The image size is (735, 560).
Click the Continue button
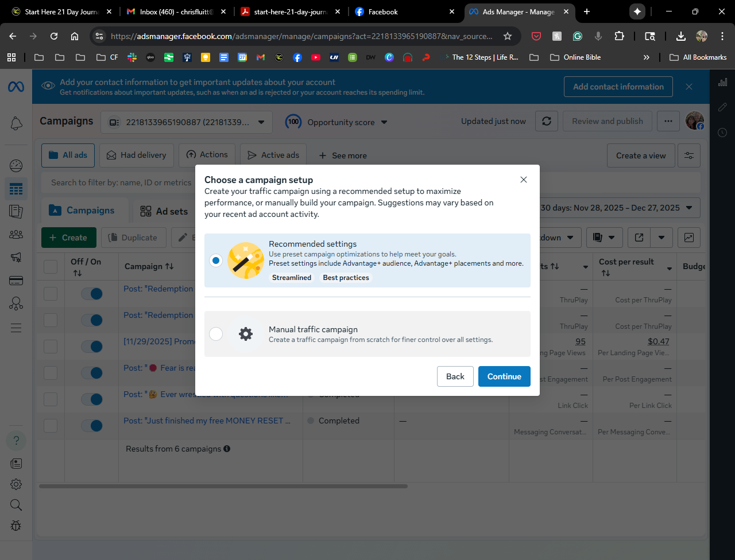(x=504, y=376)
